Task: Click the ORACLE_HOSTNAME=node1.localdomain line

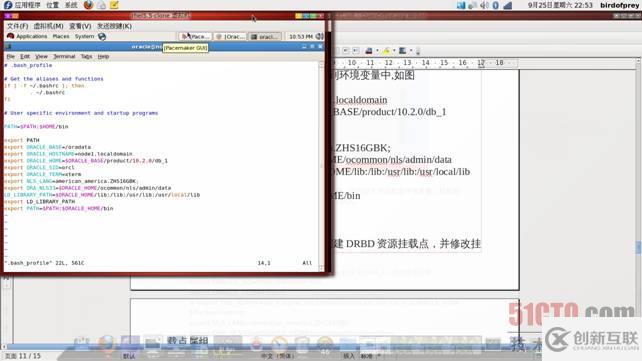Action: 68,154
